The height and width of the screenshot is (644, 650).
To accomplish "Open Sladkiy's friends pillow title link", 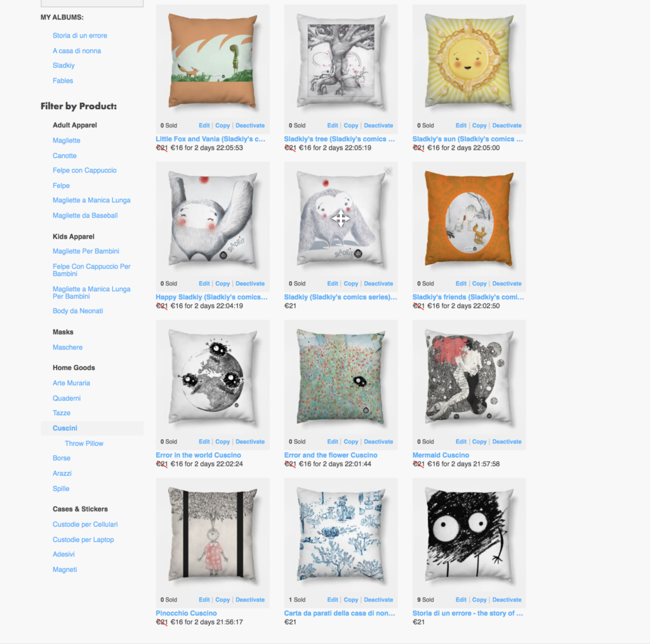I will click(x=468, y=297).
